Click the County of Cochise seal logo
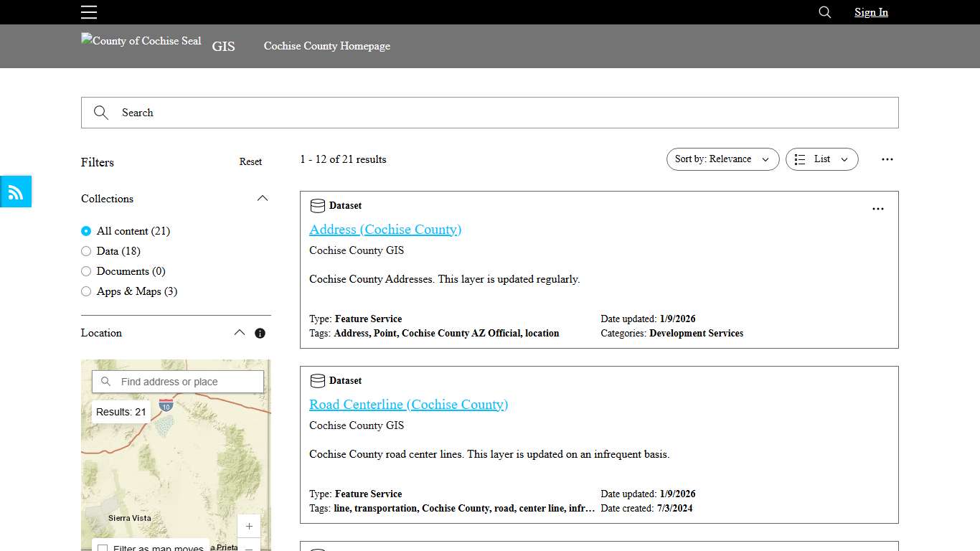 coord(141,41)
